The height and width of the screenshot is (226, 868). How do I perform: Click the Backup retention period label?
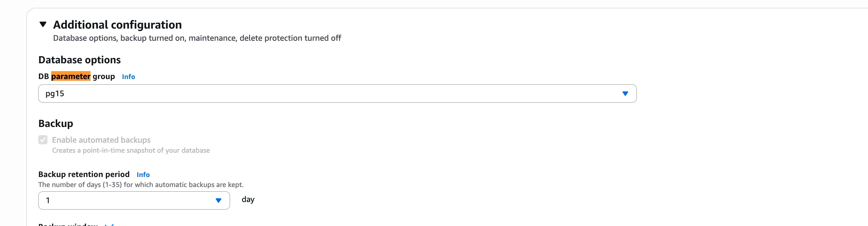84,174
